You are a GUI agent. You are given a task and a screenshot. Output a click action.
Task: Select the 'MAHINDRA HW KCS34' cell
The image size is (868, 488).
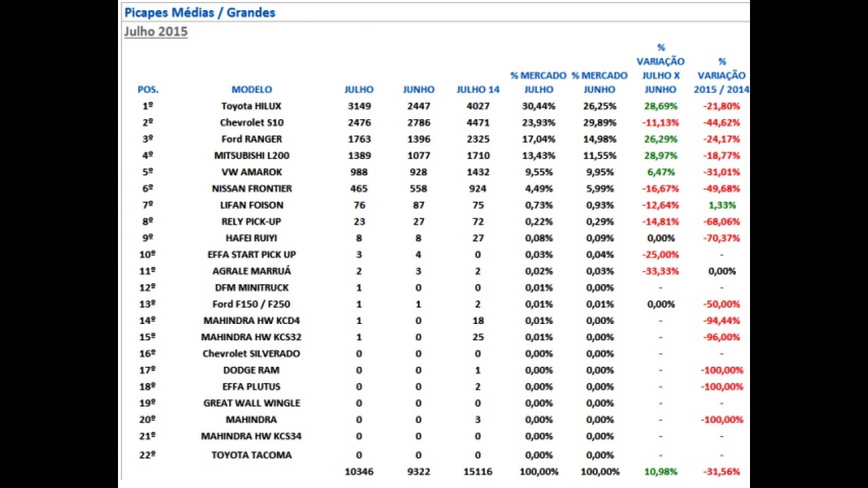252,436
